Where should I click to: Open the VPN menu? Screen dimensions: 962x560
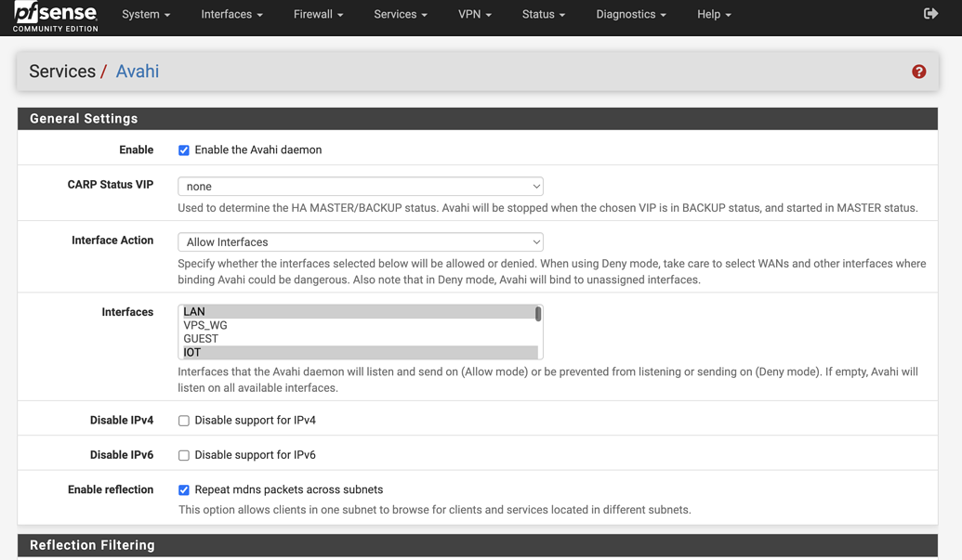pyautogui.click(x=474, y=15)
